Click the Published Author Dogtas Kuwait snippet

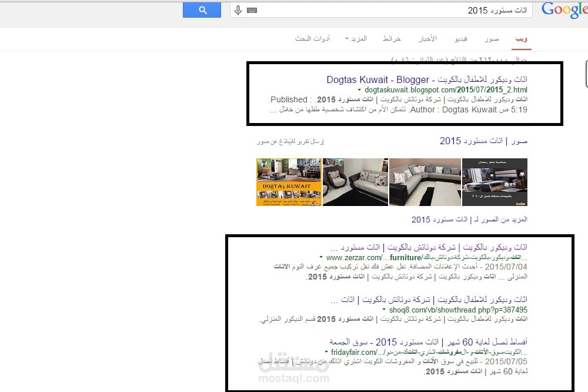click(399, 105)
